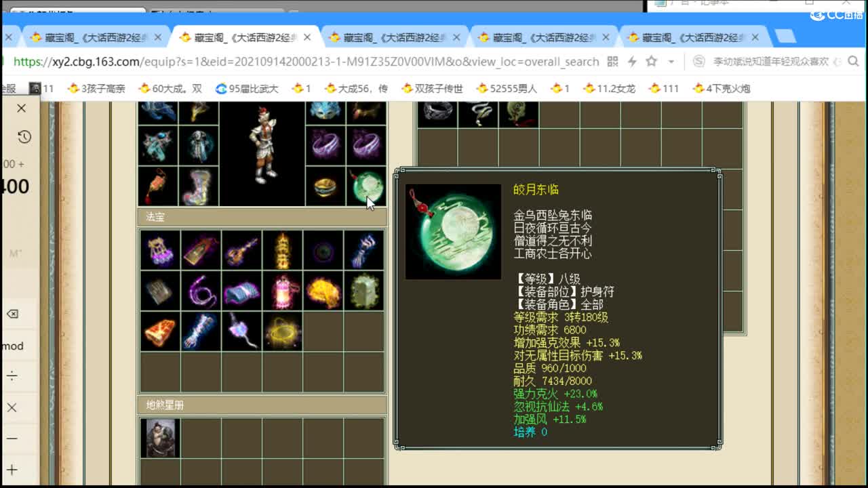Screen dimensions: 868x488
Task: Click the ghostly robe equipment icon
Action: (199, 146)
